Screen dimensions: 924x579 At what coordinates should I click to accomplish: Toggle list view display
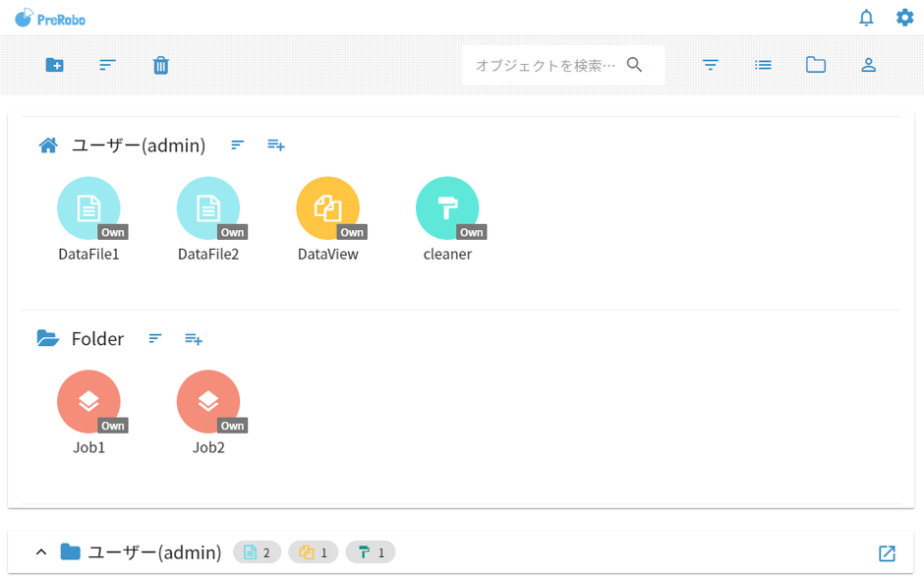(x=763, y=65)
